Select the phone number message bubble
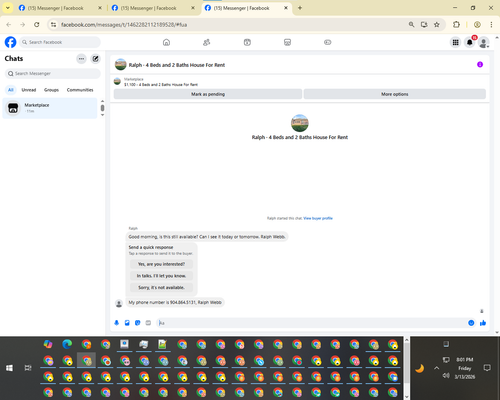500x400 pixels. pyautogui.click(x=175, y=302)
